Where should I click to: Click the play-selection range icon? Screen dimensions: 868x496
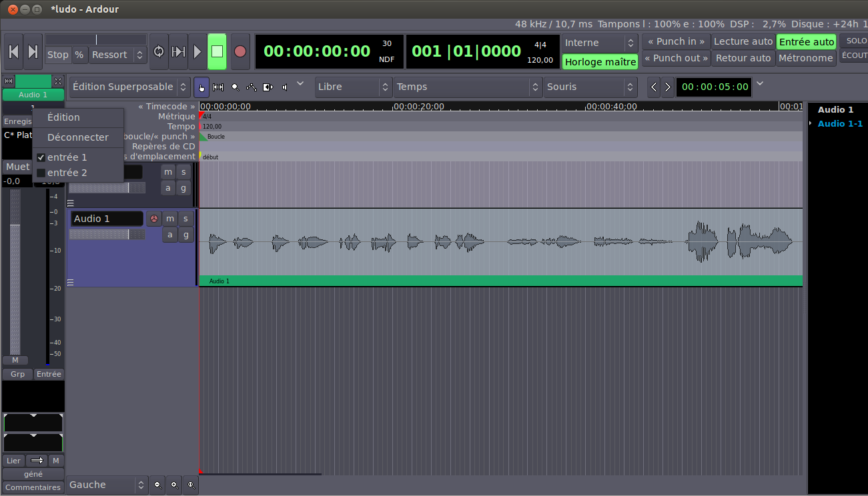coord(178,51)
